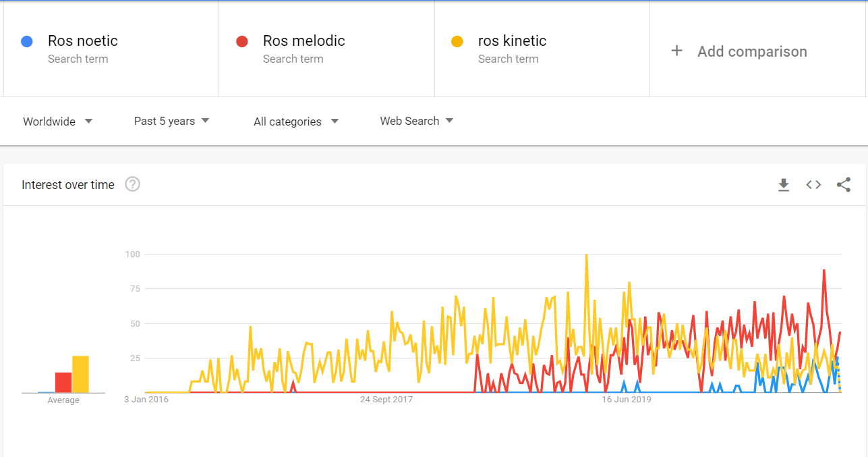Open the embed code icon
868x457 pixels.
click(813, 185)
